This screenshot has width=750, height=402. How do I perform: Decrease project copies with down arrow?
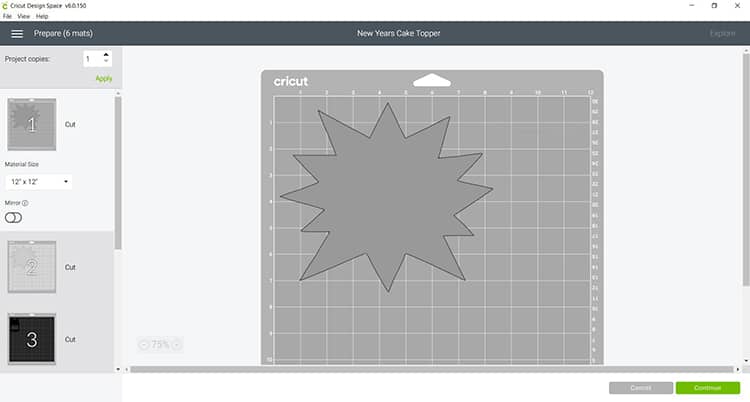[106, 61]
